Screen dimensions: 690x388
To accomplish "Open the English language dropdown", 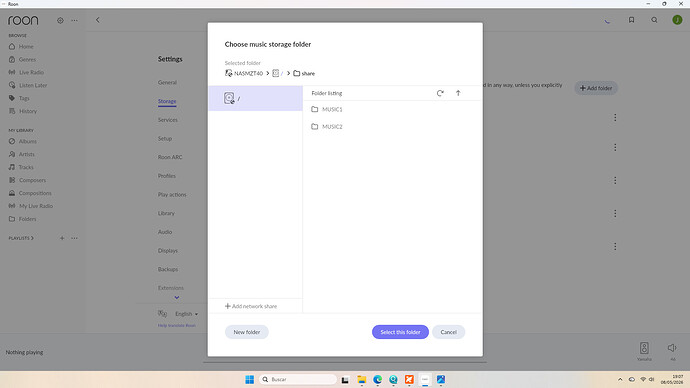I will click(186, 314).
